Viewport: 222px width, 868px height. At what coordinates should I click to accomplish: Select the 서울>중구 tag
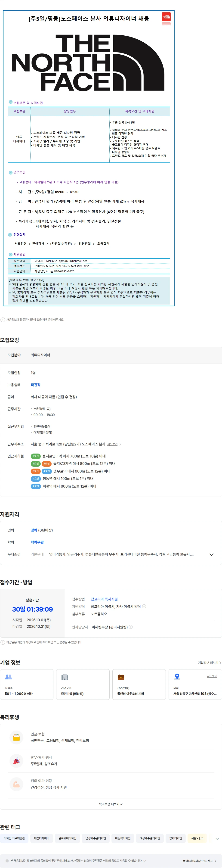197,838
